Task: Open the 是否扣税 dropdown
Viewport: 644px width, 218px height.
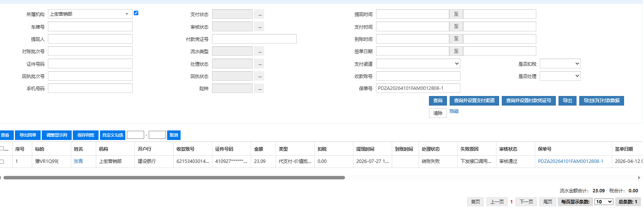Action: pyautogui.click(x=560, y=64)
